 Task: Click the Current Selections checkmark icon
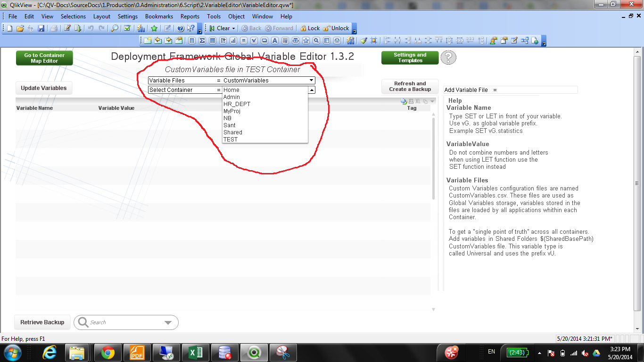click(x=127, y=28)
